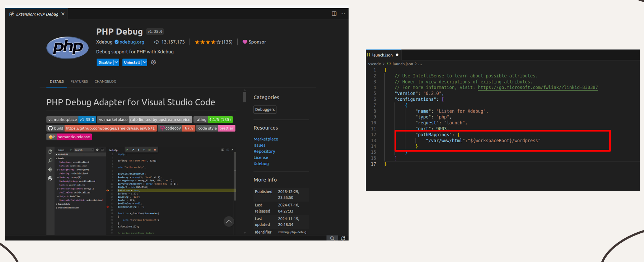Screen dimensions: 644x262
Task: Click the code style prettier badge
Action: [x=216, y=128]
